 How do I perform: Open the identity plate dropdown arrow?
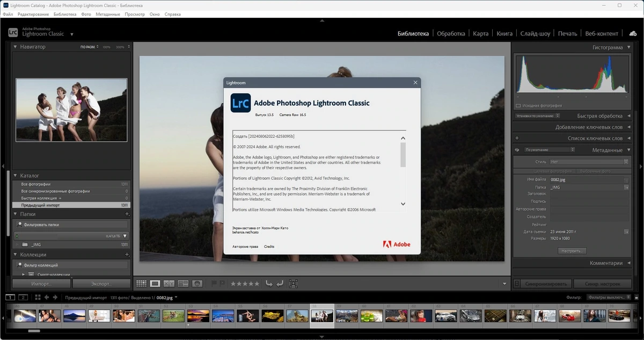pyautogui.click(x=71, y=34)
